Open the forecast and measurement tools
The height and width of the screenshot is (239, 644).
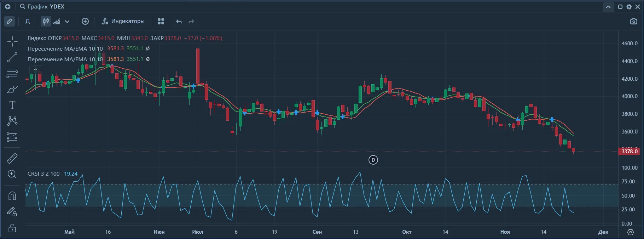pyautogui.click(x=12, y=137)
